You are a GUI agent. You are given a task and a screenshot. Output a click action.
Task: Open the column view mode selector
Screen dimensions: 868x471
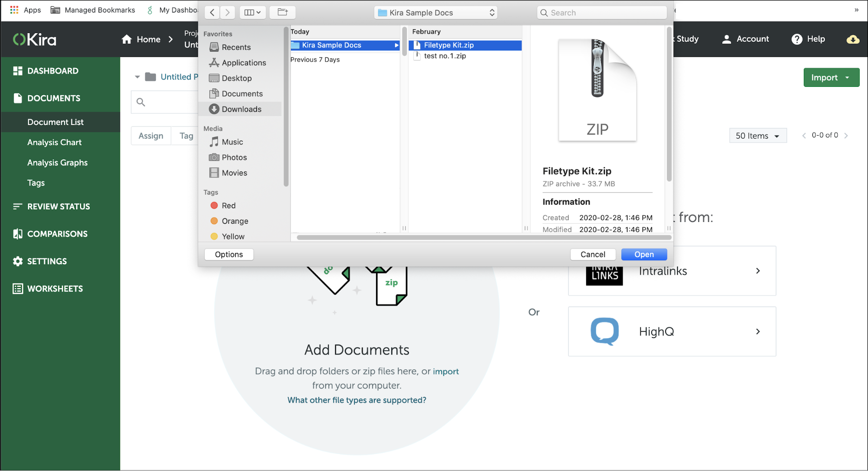pos(252,13)
